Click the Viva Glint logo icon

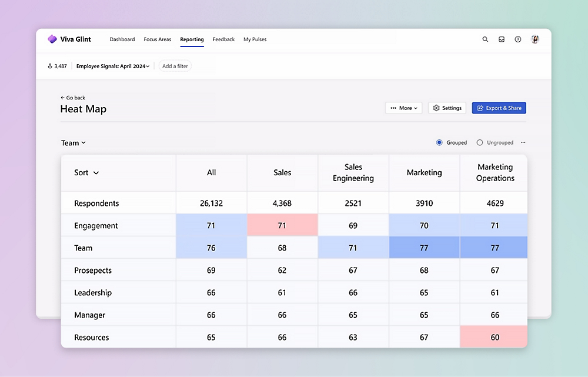tap(52, 39)
